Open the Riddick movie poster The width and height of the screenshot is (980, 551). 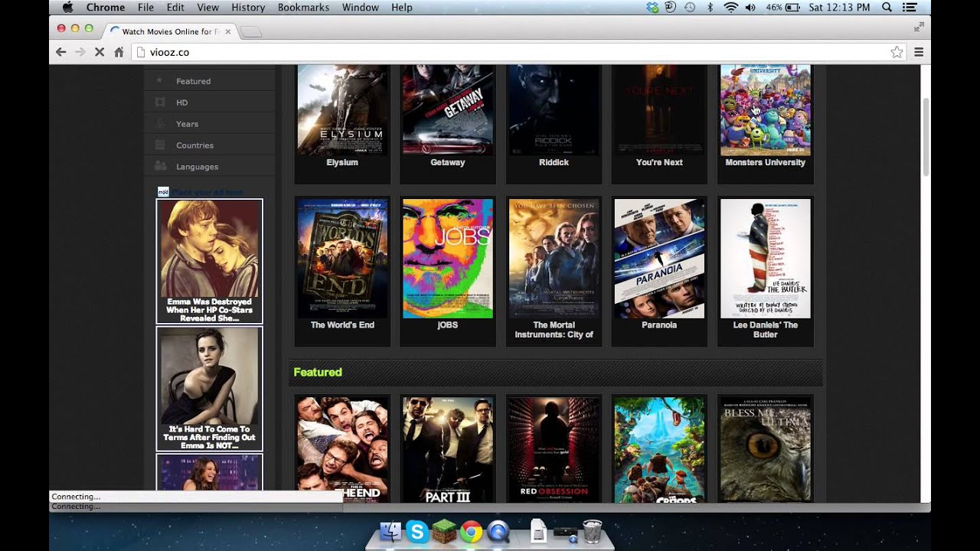coord(554,110)
